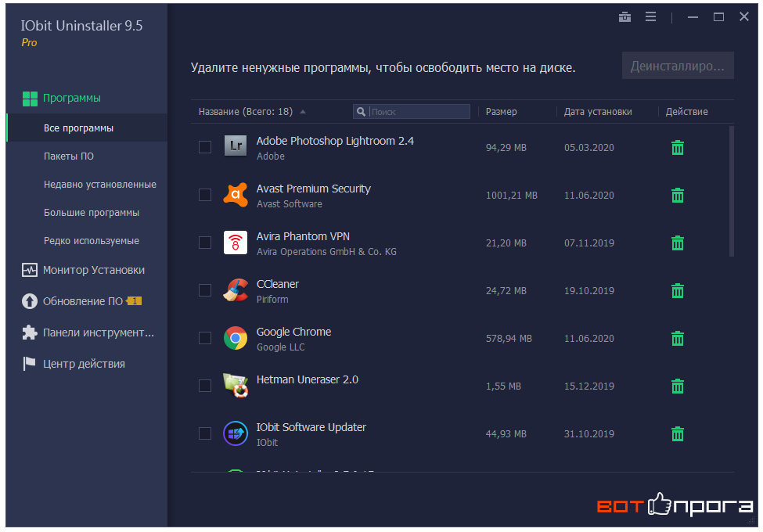The image size is (763, 532).
Task: Click the 15.12.2019 install date
Action: tap(588, 386)
